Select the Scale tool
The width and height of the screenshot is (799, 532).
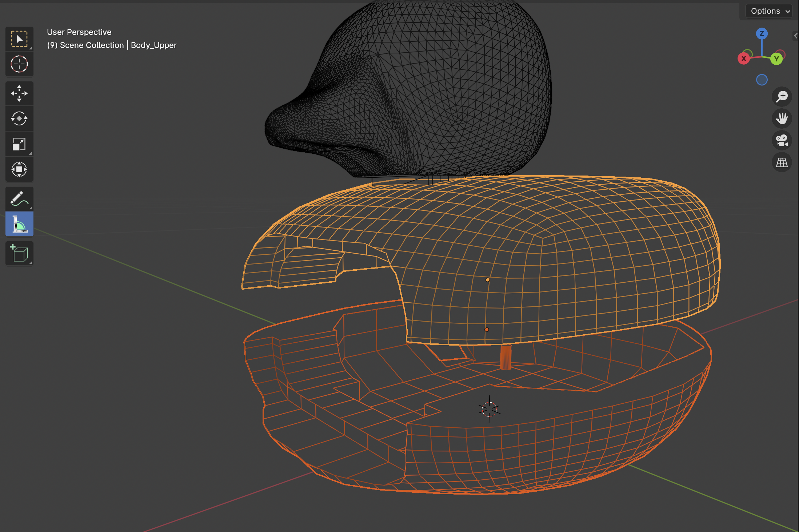click(x=19, y=144)
